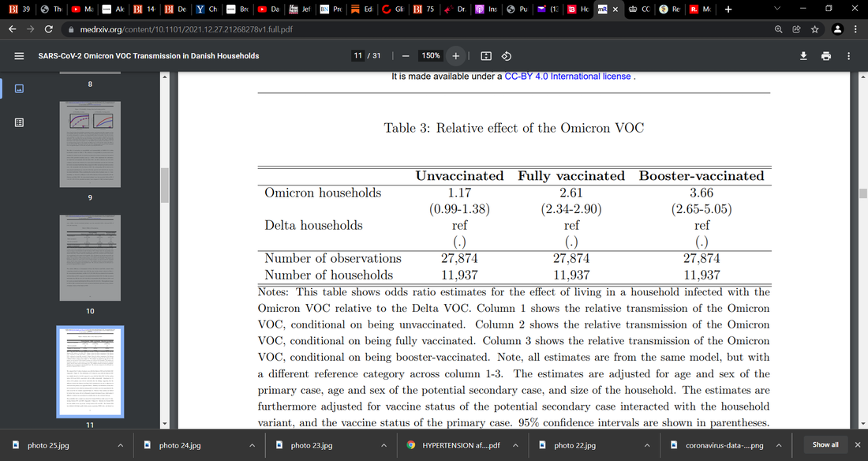This screenshot has width=868, height=461.
Task: Select page 10 thumbnail in sidebar
Action: [x=90, y=258]
